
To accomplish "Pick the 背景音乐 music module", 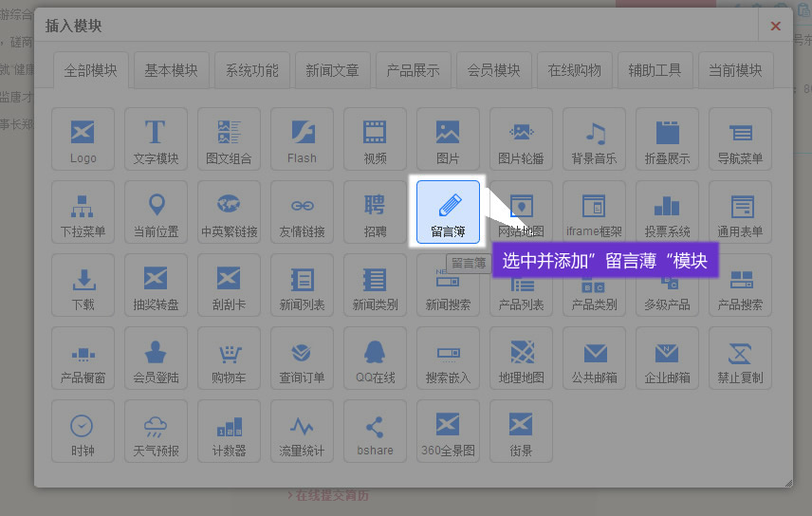I will coord(594,138).
